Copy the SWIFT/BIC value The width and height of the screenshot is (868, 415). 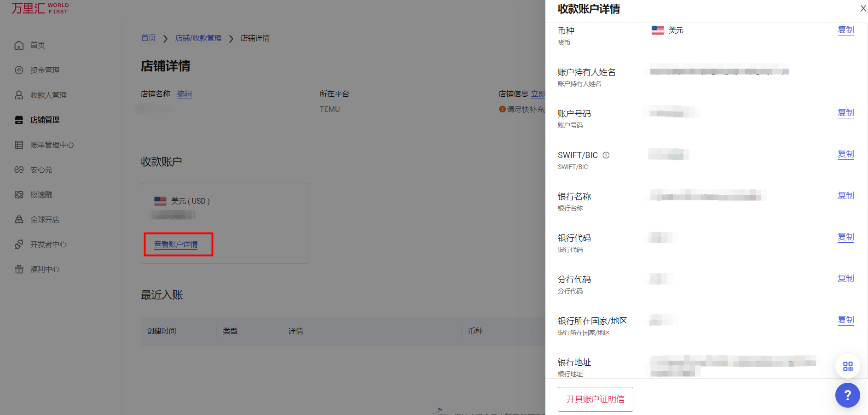845,154
